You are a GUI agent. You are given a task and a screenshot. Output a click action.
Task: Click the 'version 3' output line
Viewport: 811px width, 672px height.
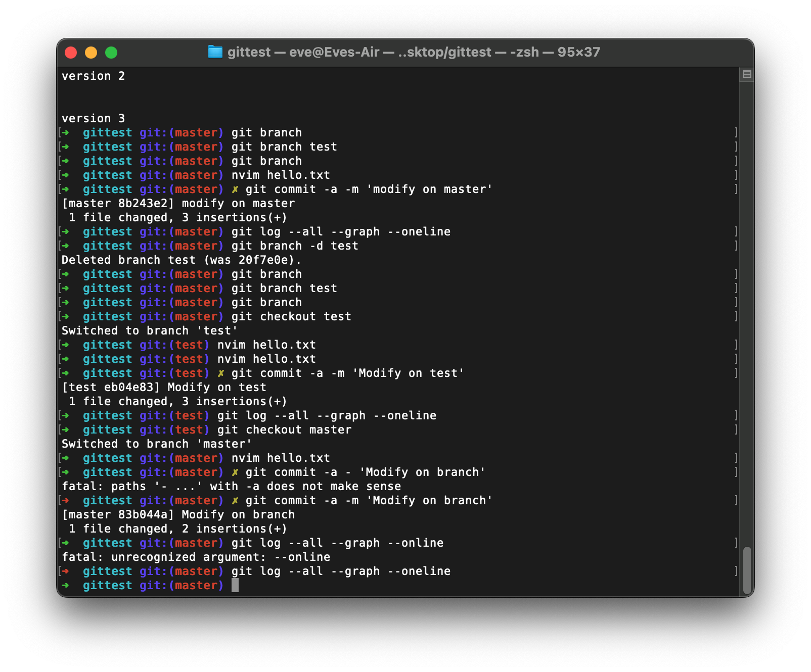coord(93,118)
